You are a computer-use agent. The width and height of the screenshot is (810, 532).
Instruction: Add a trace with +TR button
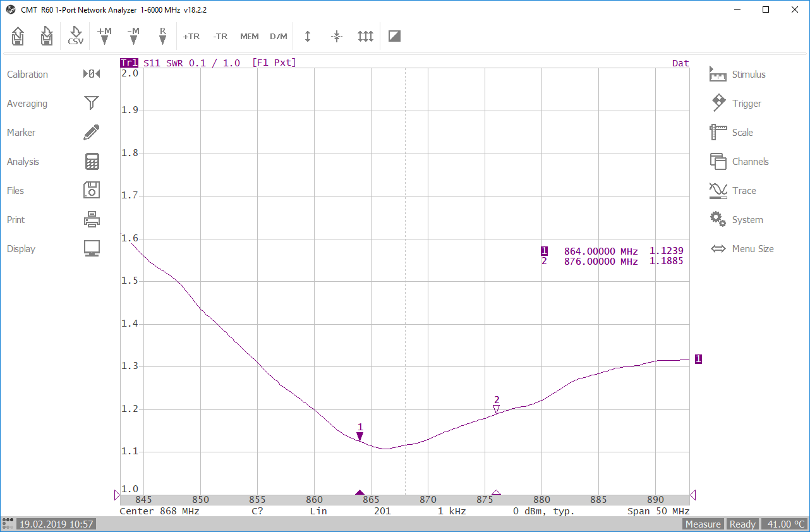pos(191,37)
